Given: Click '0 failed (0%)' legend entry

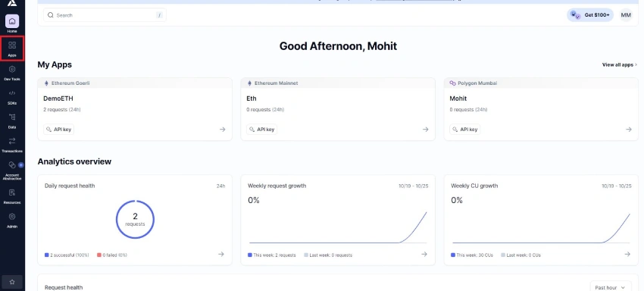Looking at the screenshot, I should pyautogui.click(x=112, y=255).
